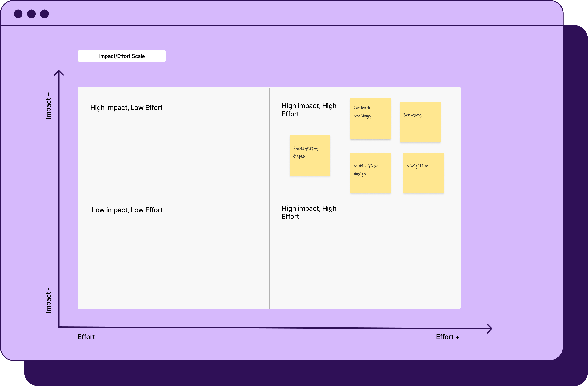The width and height of the screenshot is (588, 386).
Task: Click the middle window dot icon
Action: (x=31, y=14)
